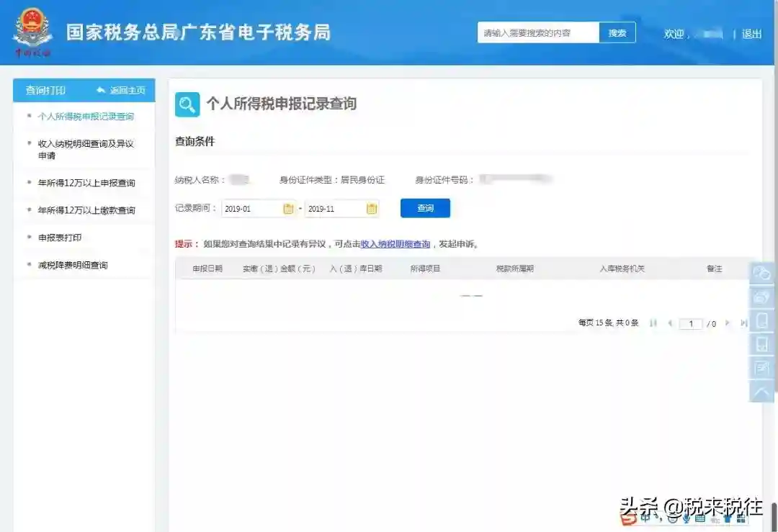The height and width of the screenshot is (532, 778).
Task: Open the start date calendar picker icon
Action: coord(288,209)
